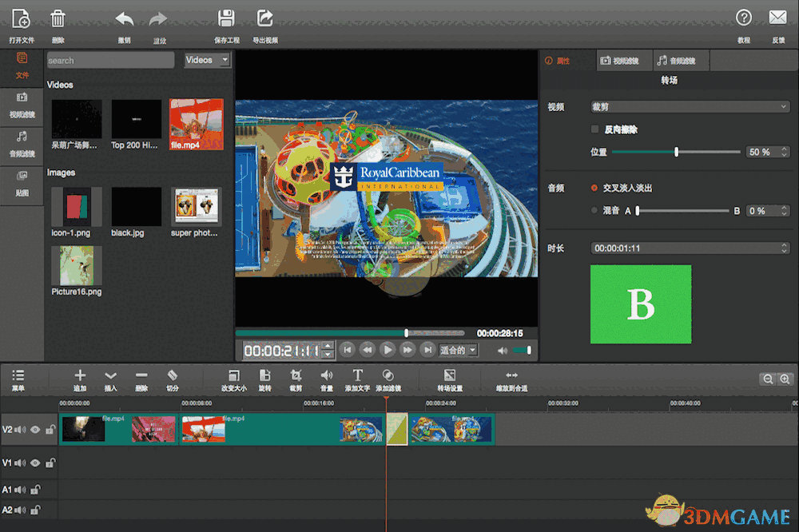Viewport: 799px width, 532px height.
Task: Toggle visibility eye on track V2
Action: (x=35, y=430)
